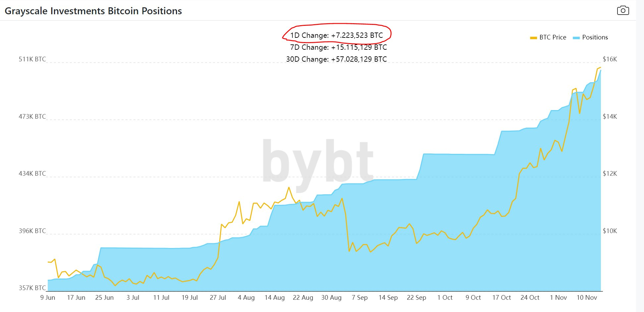Click the 9 Jun date label
This screenshot has height=312, width=644.
(48, 297)
